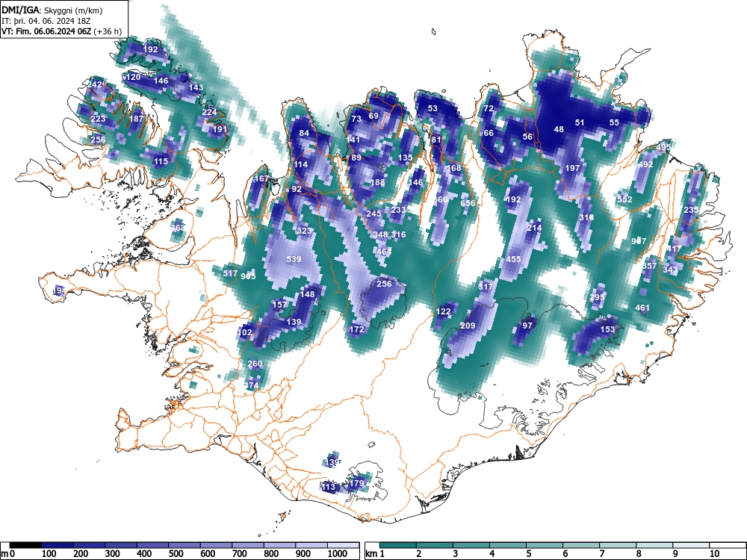
Task: Click the visibility value 295 on the map
Action: [x=597, y=297]
